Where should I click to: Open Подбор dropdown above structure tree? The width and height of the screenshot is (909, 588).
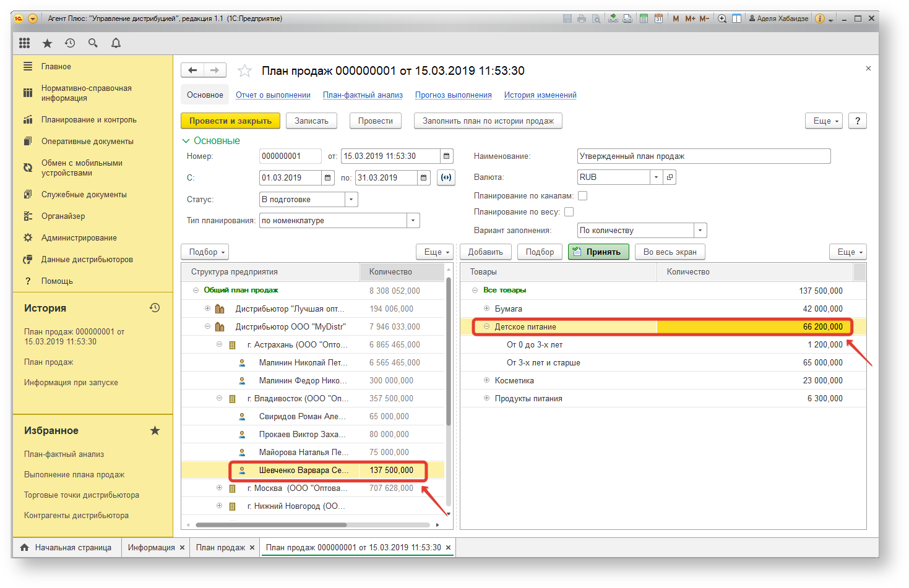205,252
